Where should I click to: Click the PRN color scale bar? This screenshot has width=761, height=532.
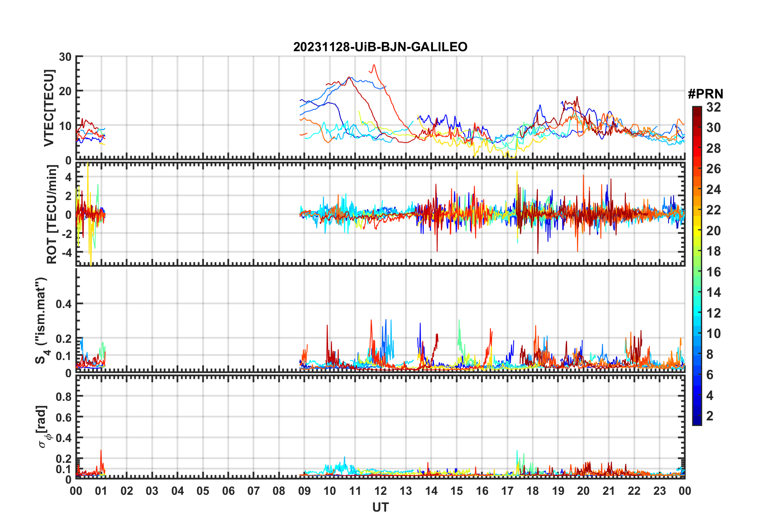coord(697,266)
